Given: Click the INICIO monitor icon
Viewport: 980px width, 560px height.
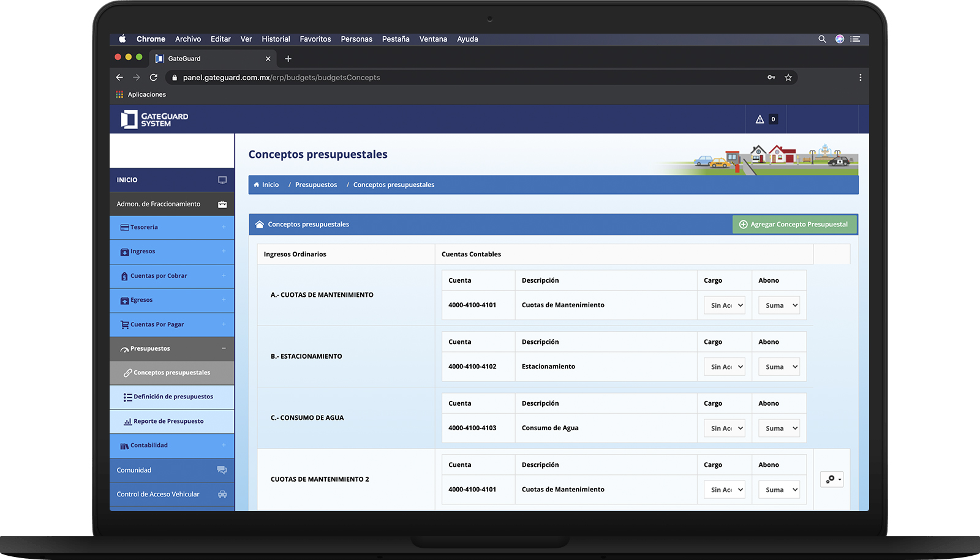Looking at the screenshot, I should pyautogui.click(x=222, y=180).
